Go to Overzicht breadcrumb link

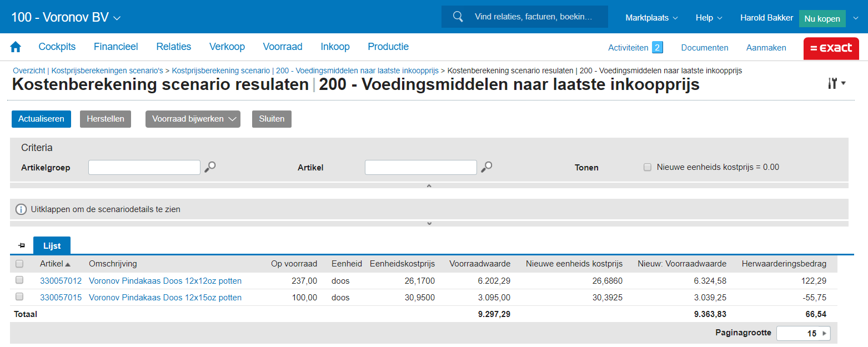[x=29, y=71]
